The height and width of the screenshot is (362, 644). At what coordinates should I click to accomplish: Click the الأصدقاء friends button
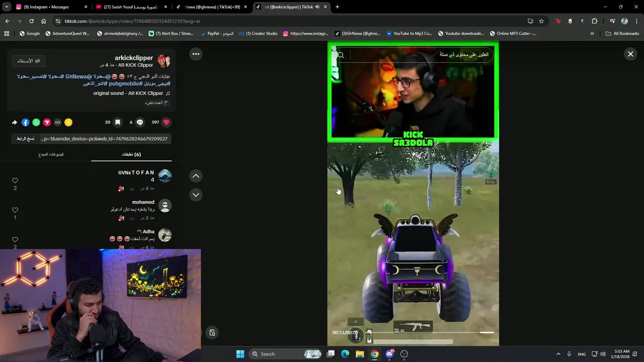click(x=29, y=61)
